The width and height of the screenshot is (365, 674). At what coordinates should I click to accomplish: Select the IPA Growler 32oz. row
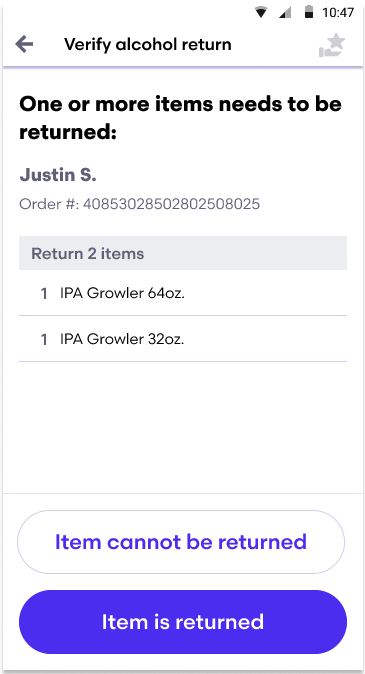click(183, 339)
